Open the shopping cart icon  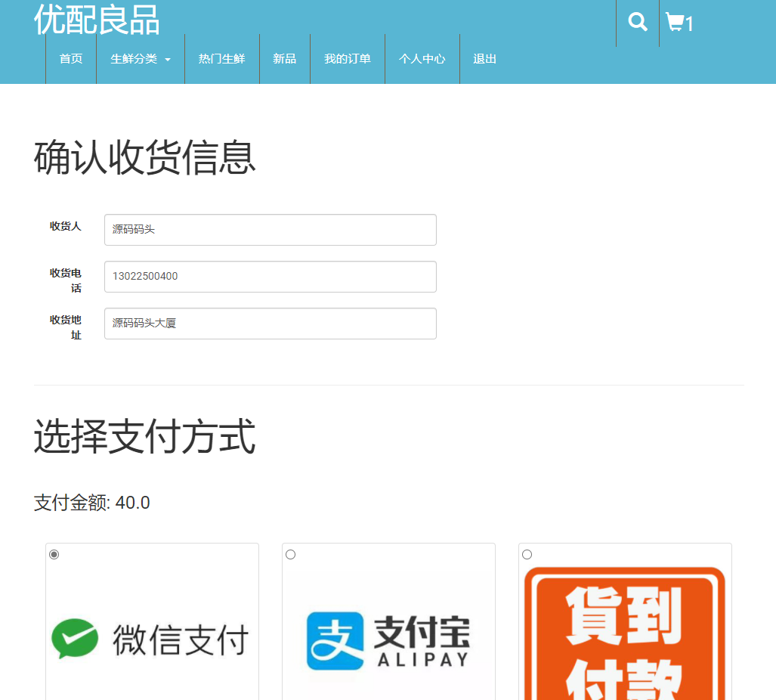pos(676,22)
